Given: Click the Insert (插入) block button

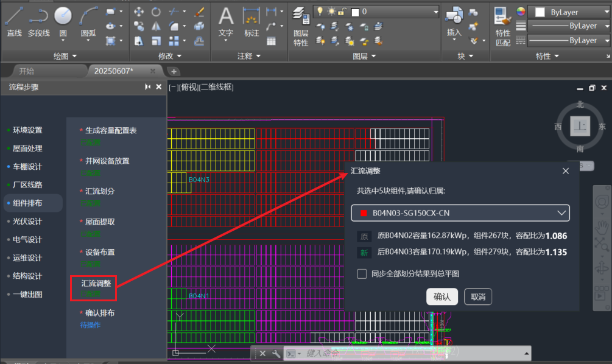Looking at the screenshot, I should (x=454, y=22).
